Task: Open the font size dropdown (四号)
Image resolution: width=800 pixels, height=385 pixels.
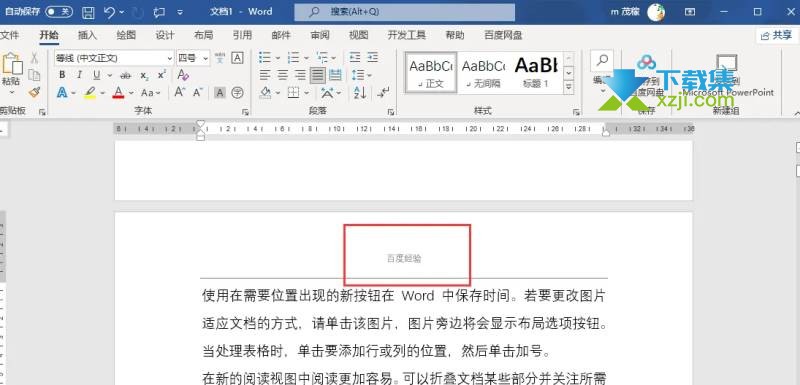Action: point(205,58)
